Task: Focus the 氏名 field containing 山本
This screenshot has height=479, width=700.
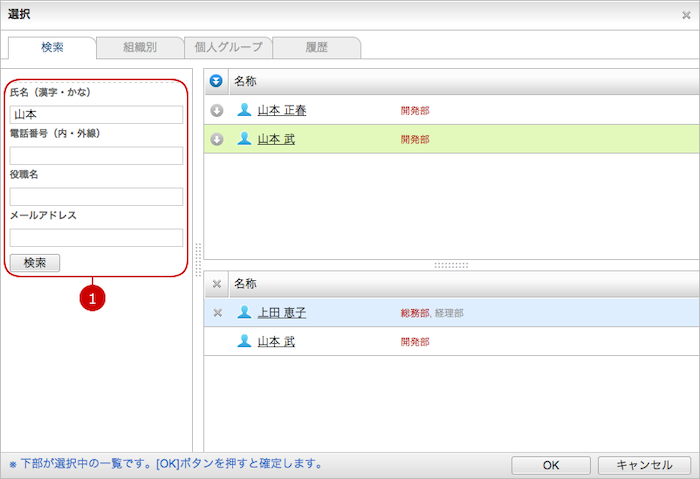Action: (96, 115)
